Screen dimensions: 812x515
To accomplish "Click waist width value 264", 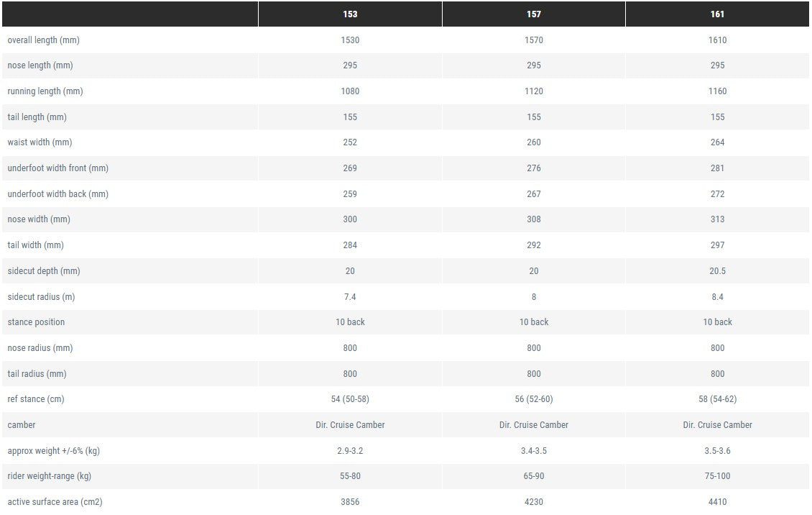I will pyautogui.click(x=717, y=142).
